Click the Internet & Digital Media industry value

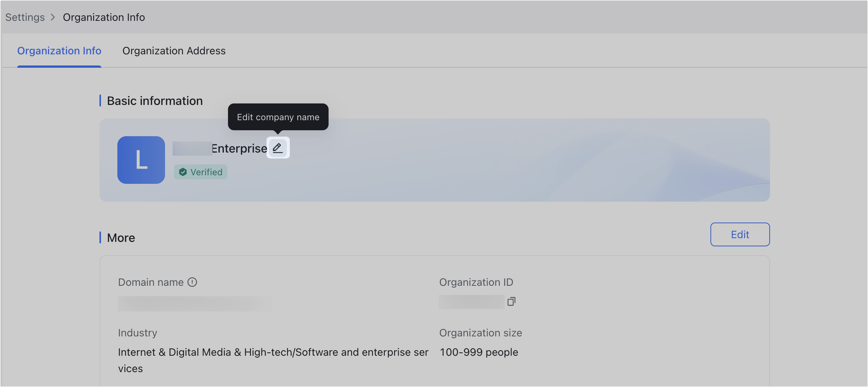pyautogui.click(x=273, y=352)
